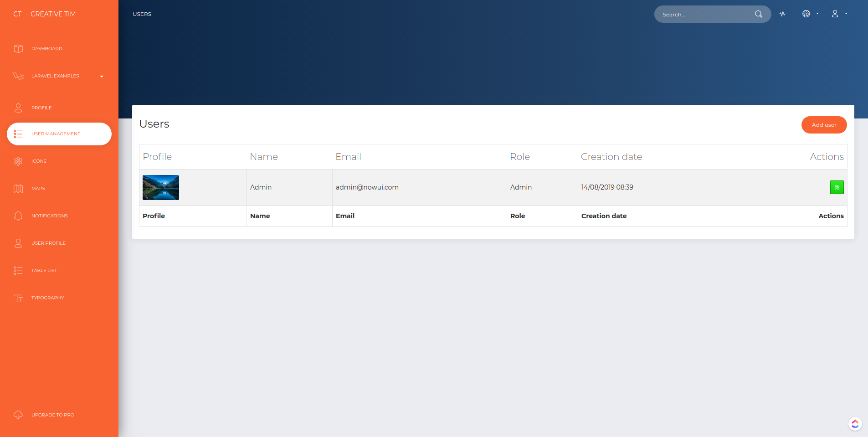Click the Upgrade to Pro cloud icon
The height and width of the screenshot is (437, 868).
(18, 415)
